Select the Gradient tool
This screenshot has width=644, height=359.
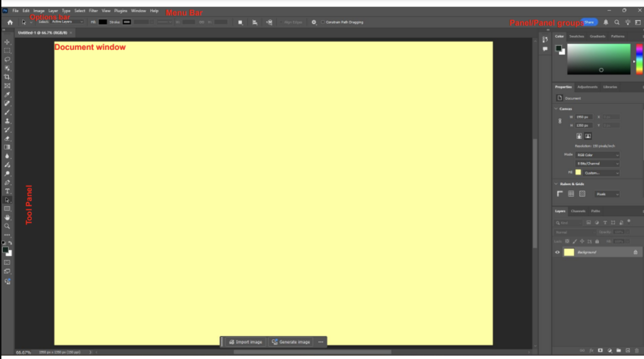pos(7,147)
